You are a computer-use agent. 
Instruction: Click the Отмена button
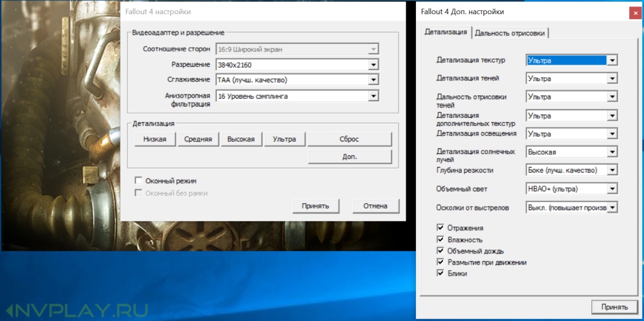[x=375, y=206]
